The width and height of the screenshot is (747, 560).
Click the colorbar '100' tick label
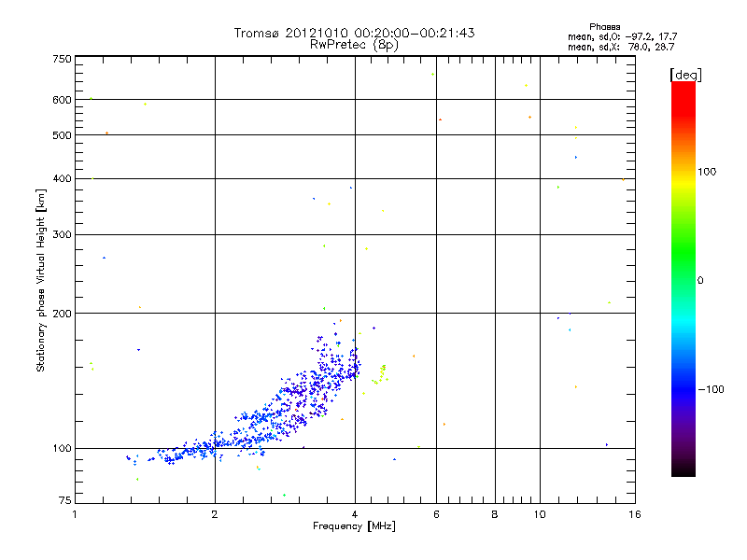click(x=707, y=172)
